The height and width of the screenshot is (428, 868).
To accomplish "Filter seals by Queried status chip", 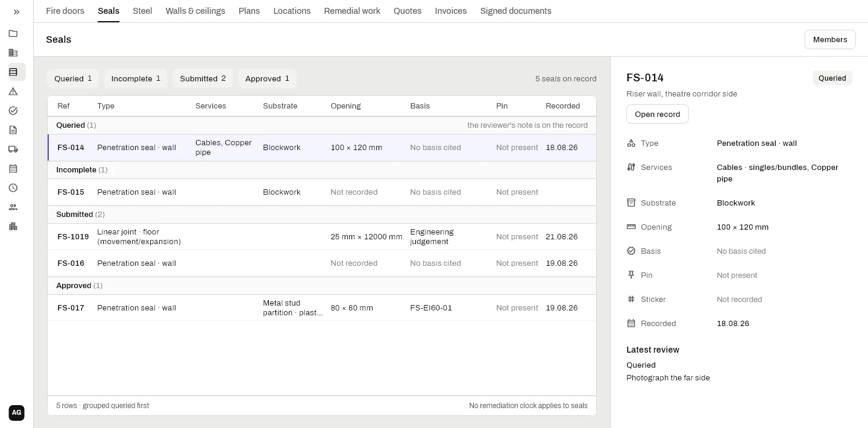I will coord(73,78).
